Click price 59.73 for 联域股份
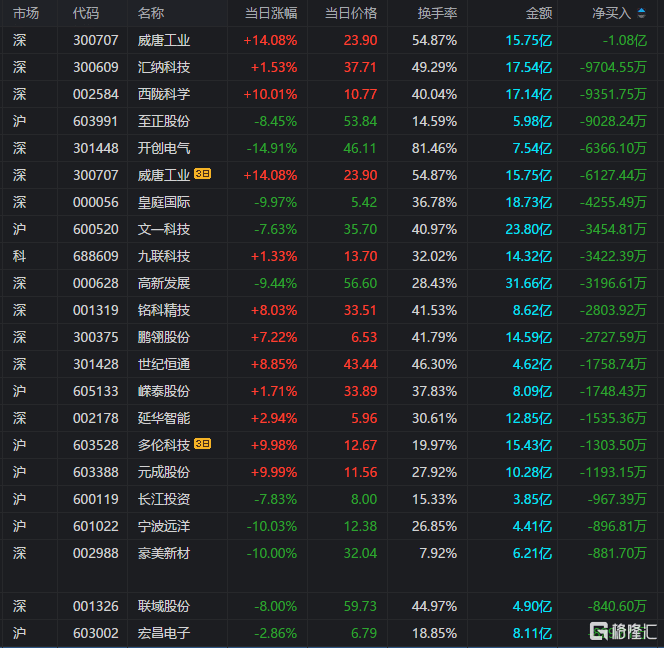Screen dimensions: 664x648 point(360,606)
